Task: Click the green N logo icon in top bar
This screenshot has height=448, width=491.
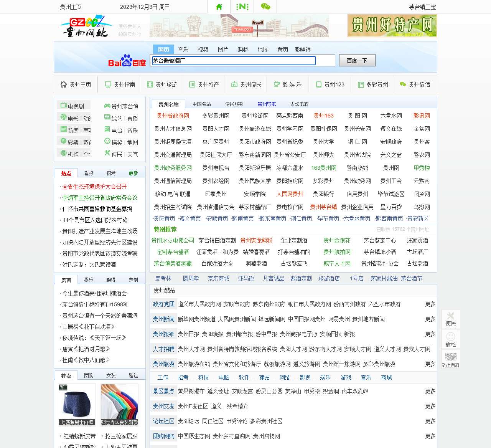Action: tap(242, 7)
